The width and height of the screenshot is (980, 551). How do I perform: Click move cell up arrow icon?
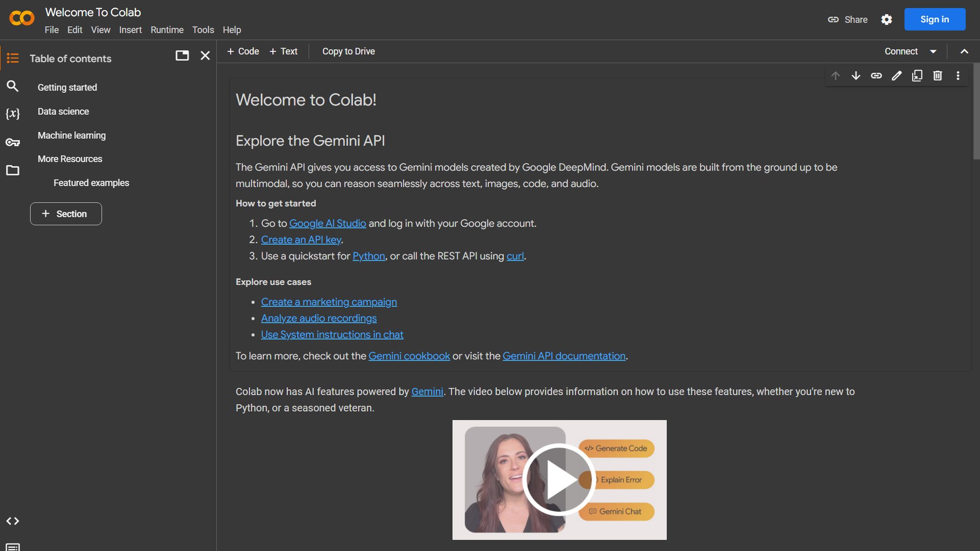pos(835,76)
